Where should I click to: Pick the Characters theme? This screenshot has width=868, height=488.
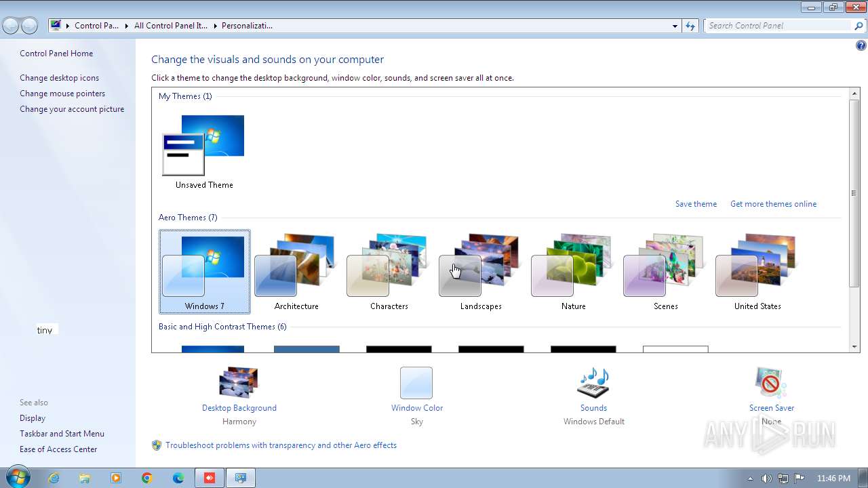(x=389, y=272)
